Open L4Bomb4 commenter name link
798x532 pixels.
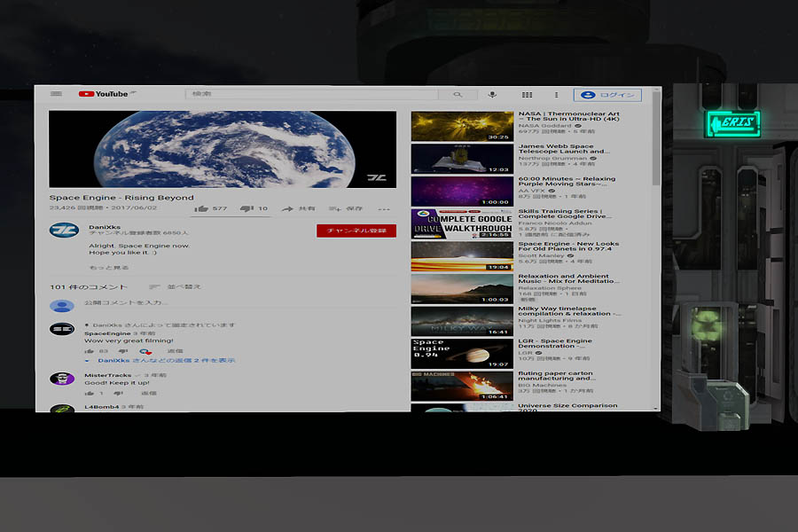coord(101,407)
